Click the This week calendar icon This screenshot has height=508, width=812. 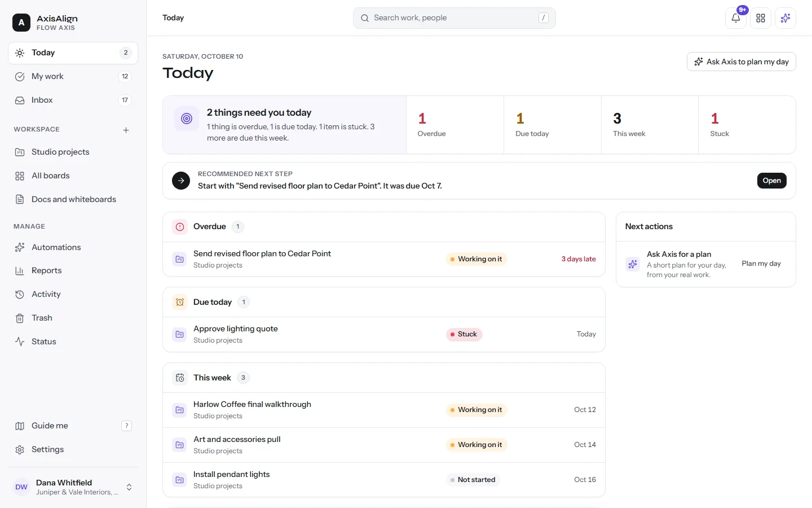click(180, 378)
